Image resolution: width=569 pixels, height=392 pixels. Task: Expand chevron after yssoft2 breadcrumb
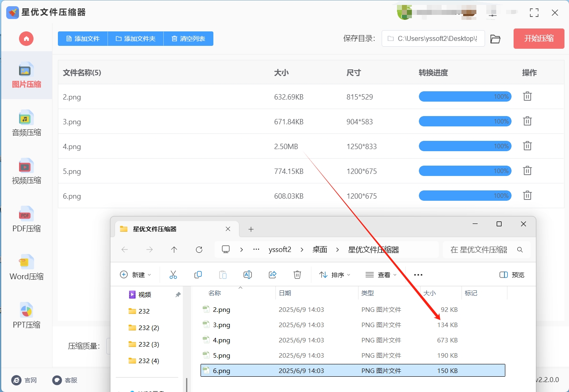pos(302,249)
